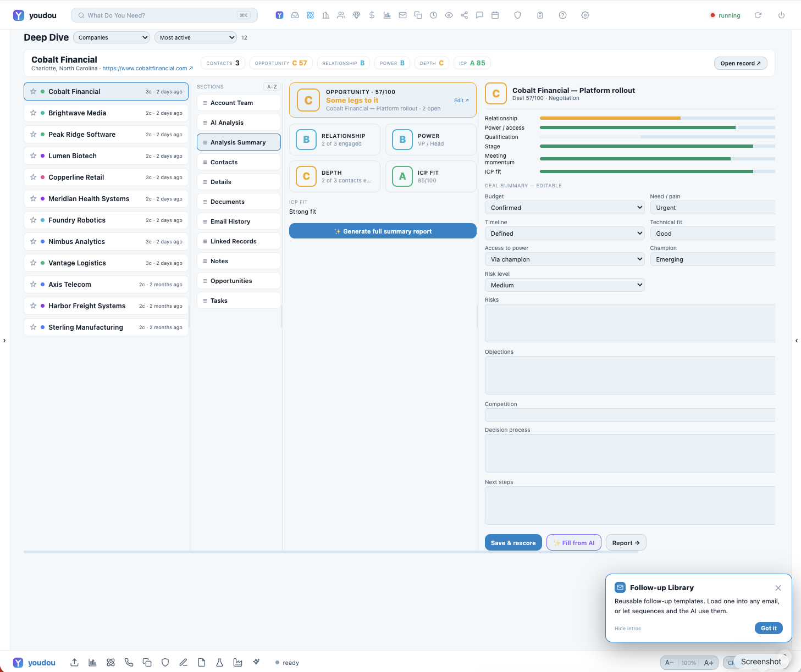Click into the Next steps text area
Image resolution: width=801 pixels, height=672 pixels.
[x=630, y=506]
